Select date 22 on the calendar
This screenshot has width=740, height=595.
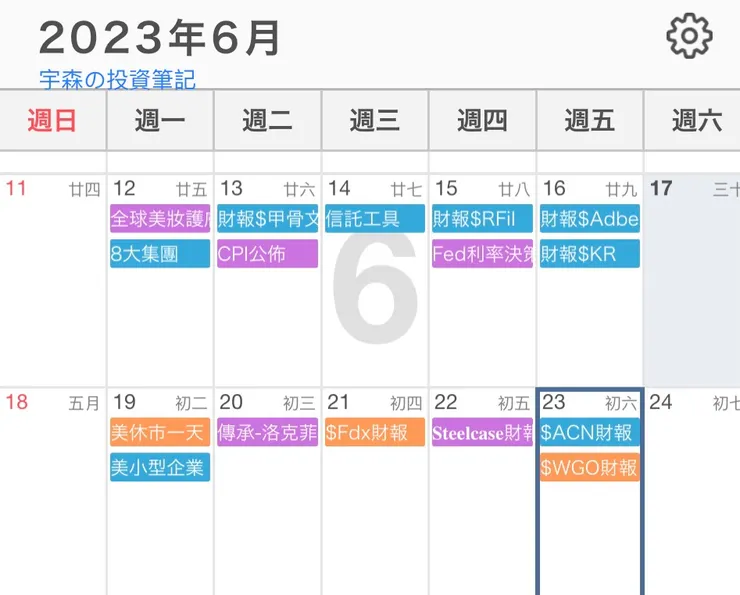pyautogui.click(x=446, y=402)
